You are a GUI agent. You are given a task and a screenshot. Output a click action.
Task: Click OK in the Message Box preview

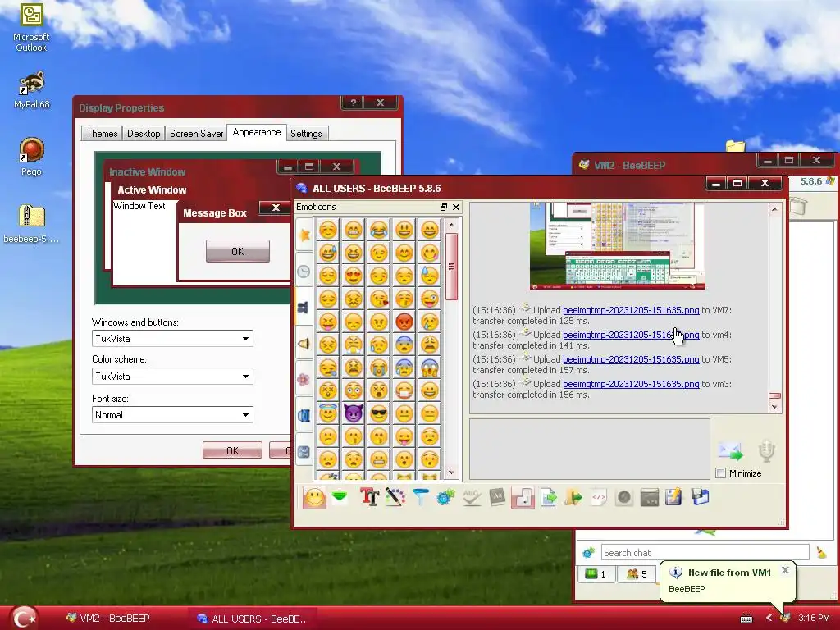238,251
